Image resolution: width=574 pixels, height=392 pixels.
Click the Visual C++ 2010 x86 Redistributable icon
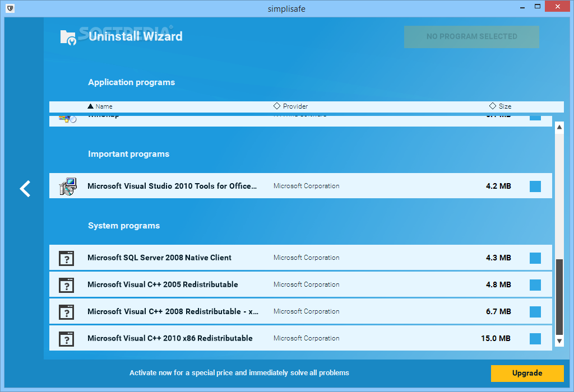pos(66,339)
